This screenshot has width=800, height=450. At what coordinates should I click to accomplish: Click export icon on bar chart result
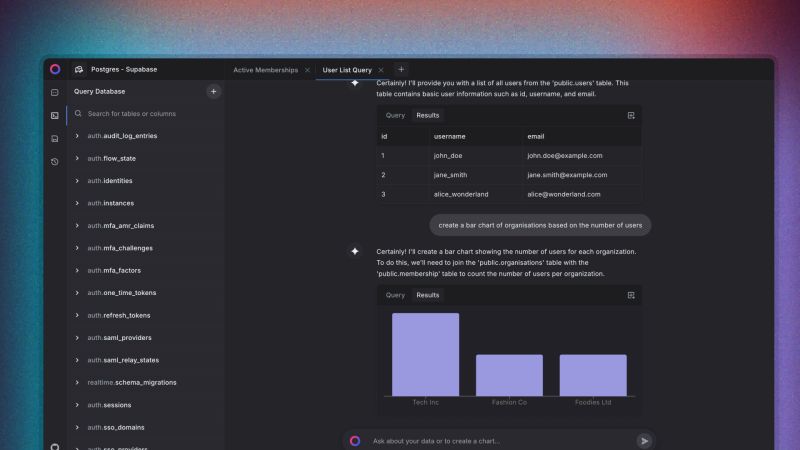tap(631, 295)
